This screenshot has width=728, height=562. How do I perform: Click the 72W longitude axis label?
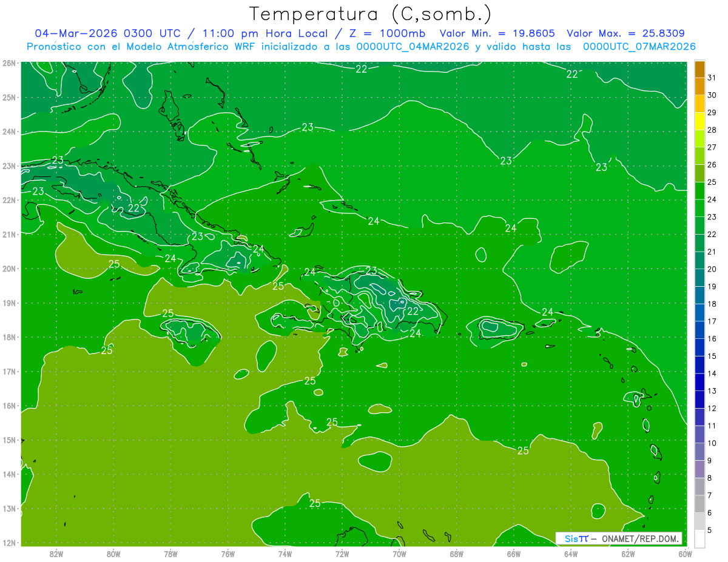pos(342,554)
